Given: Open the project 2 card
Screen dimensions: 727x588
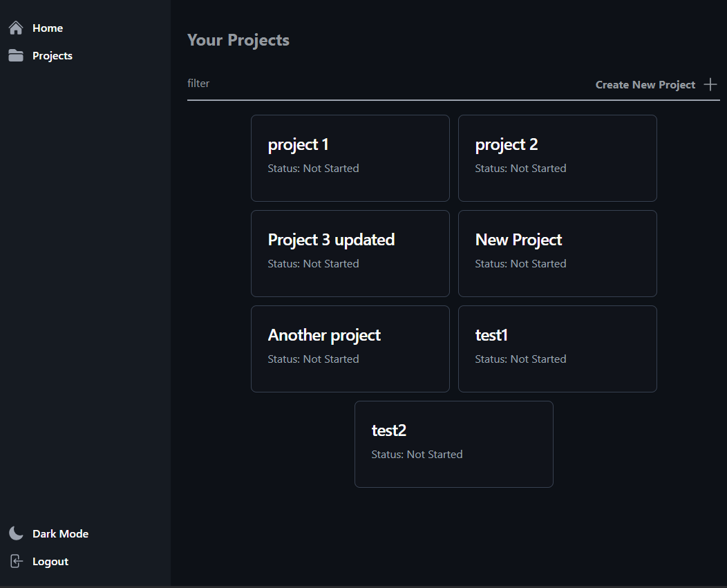Looking at the screenshot, I should tap(557, 158).
